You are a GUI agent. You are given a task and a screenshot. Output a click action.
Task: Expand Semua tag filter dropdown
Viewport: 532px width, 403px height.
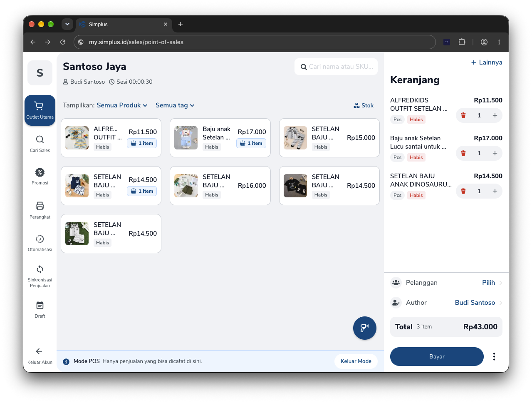coord(175,105)
